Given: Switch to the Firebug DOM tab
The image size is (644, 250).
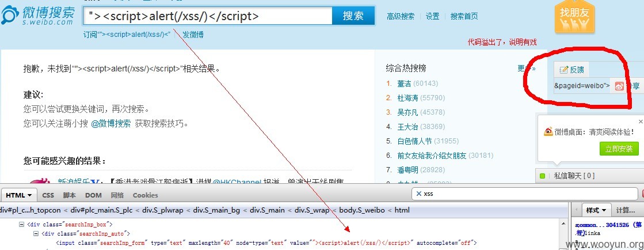Looking at the screenshot, I should coord(93,195).
